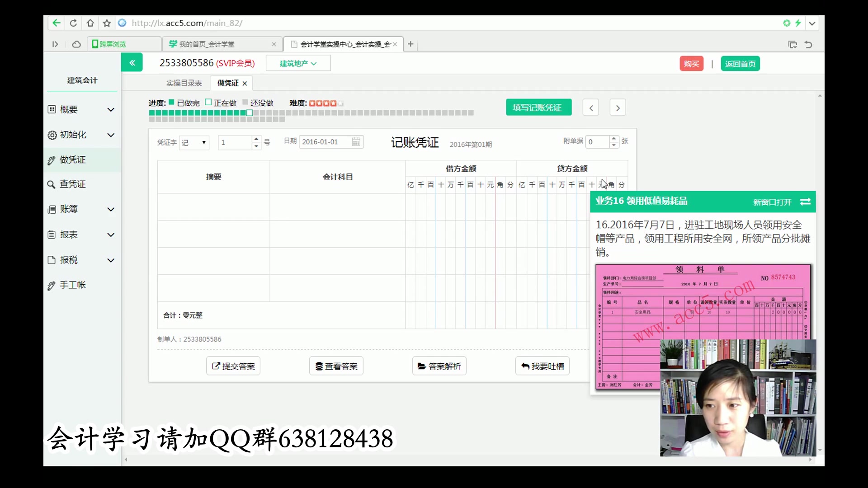Click the 填写记账凭证 green button
This screenshot has width=868, height=488.
(x=538, y=108)
